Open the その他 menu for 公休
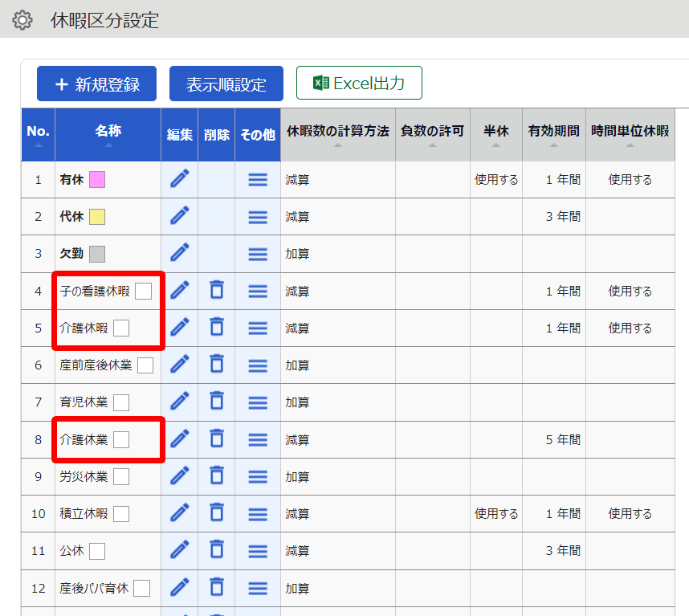The width and height of the screenshot is (689, 616). [258, 551]
